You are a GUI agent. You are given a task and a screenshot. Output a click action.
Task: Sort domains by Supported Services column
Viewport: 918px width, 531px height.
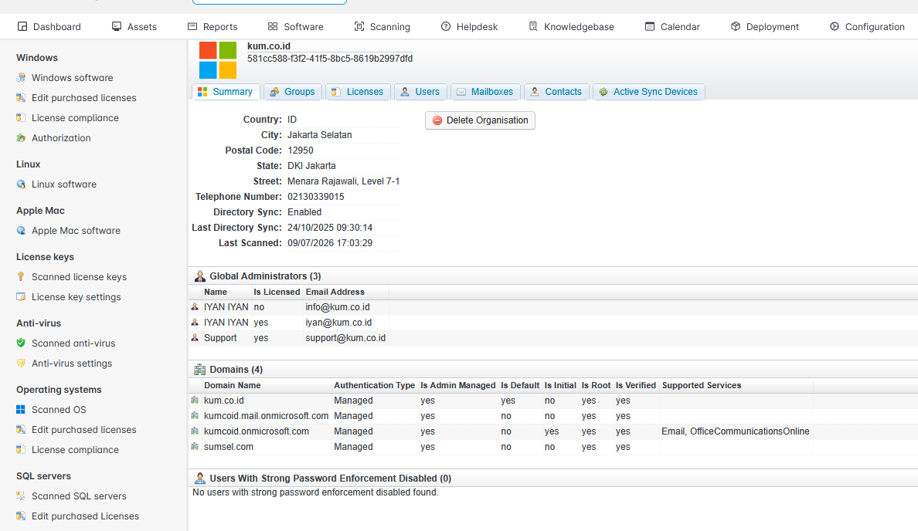pos(701,385)
